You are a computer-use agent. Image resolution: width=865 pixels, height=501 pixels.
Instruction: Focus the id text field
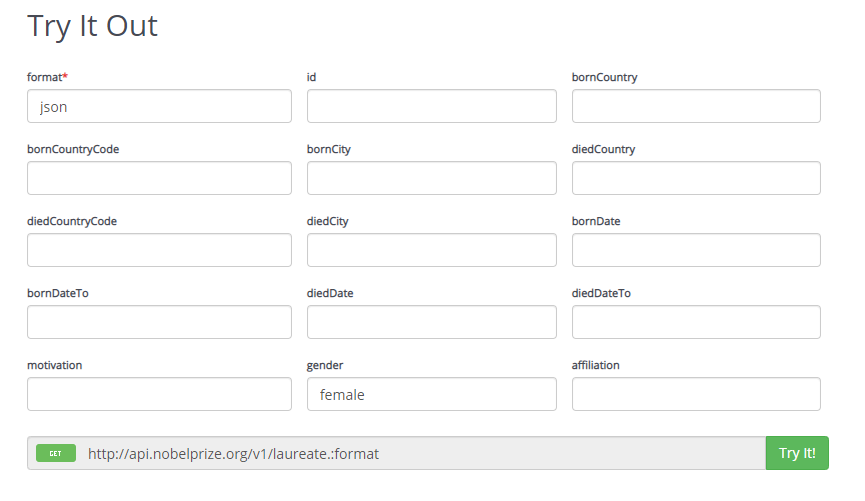(x=431, y=106)
